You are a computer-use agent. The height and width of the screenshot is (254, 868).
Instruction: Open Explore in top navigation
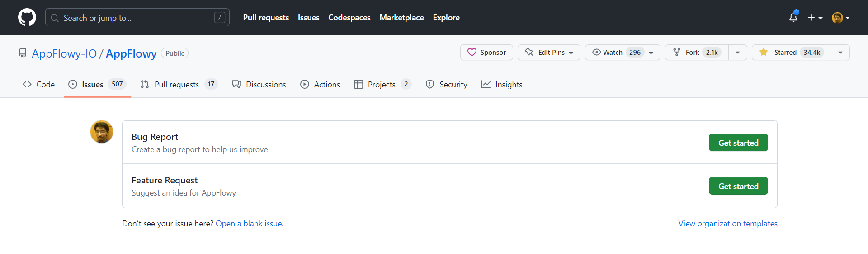pyautogui.click(x=446, y=18)
